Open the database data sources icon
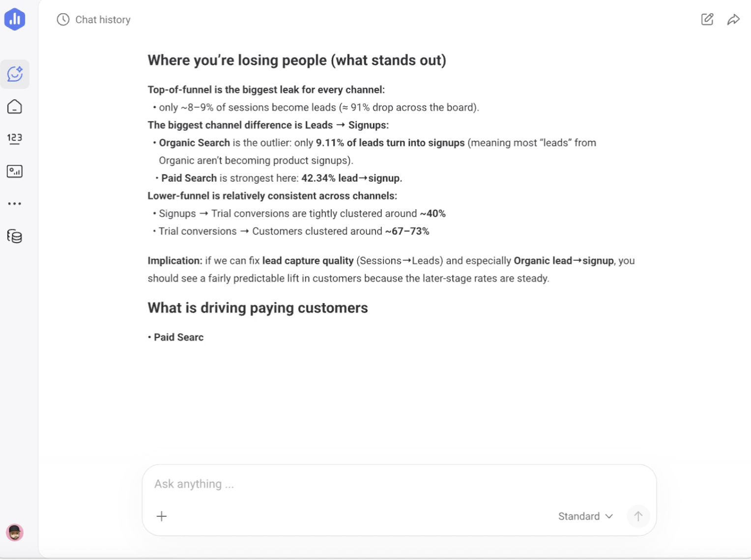The width and height of the screenshot is (751, 560). (x=15, y=236)
